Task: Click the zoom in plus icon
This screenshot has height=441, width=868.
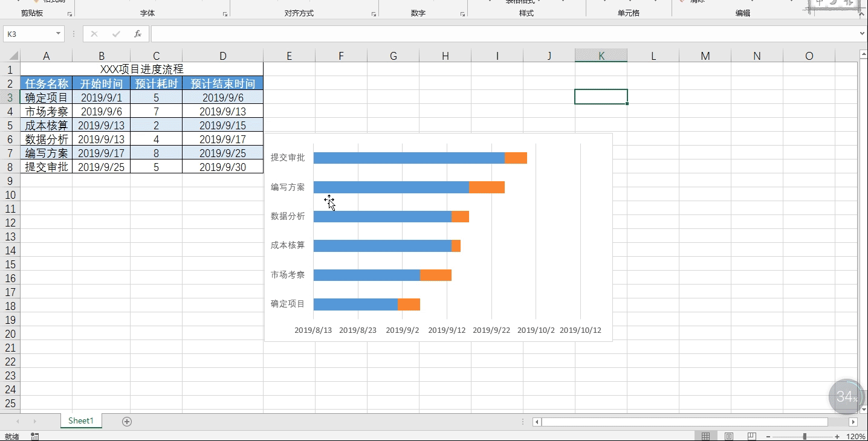Action: (837, 436)
